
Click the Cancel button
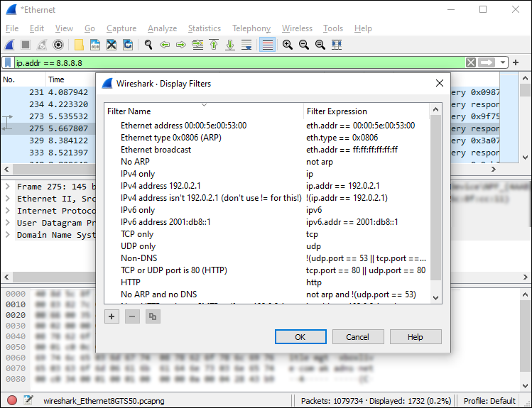[x=358, y=337]
